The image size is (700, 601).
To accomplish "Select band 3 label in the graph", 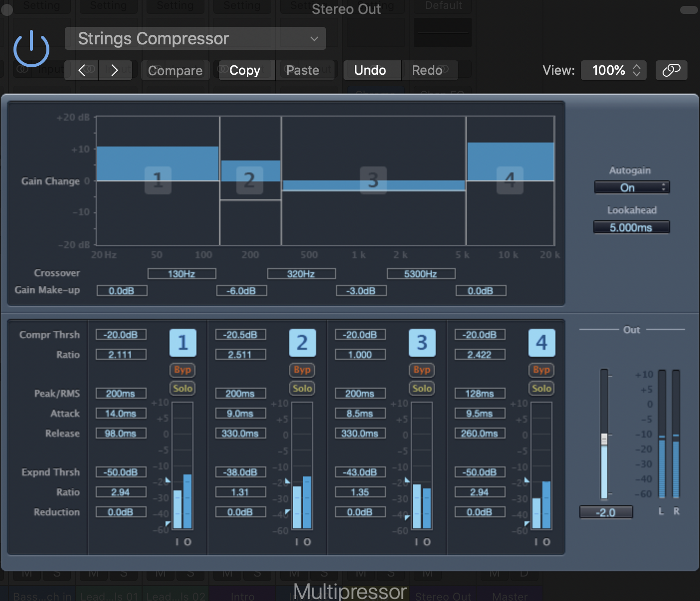I will [x=373, y=180].
